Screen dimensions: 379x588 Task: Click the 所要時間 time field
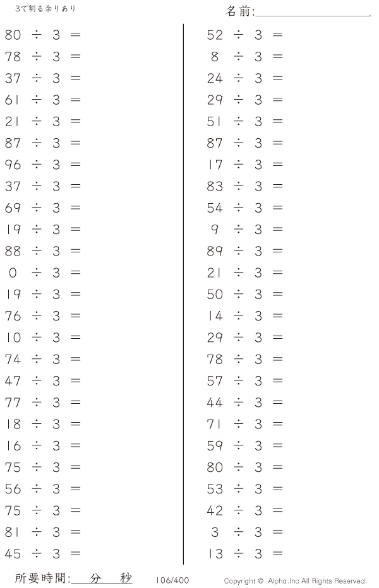tap(74, 578)
